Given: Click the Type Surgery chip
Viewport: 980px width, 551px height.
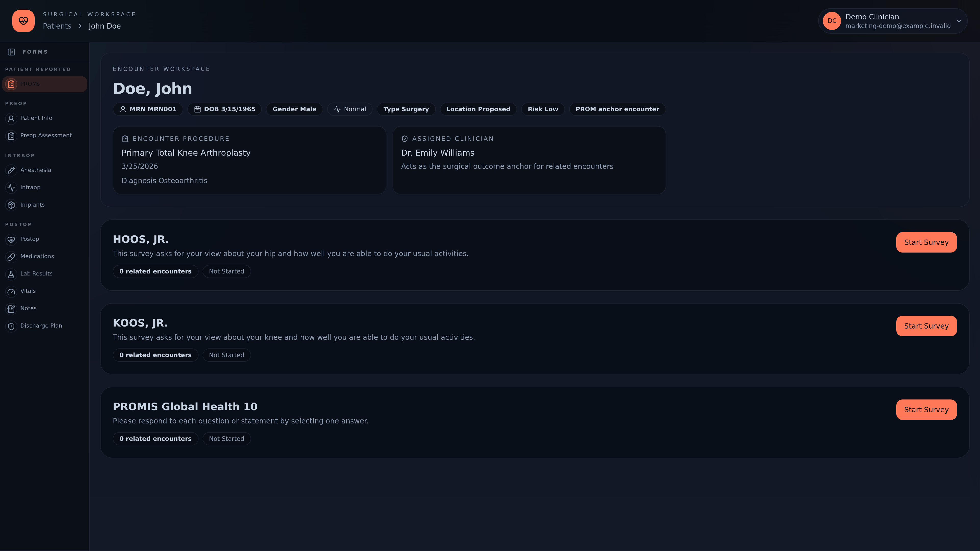Looking at the screenshot, I should (x=406, y=109).
